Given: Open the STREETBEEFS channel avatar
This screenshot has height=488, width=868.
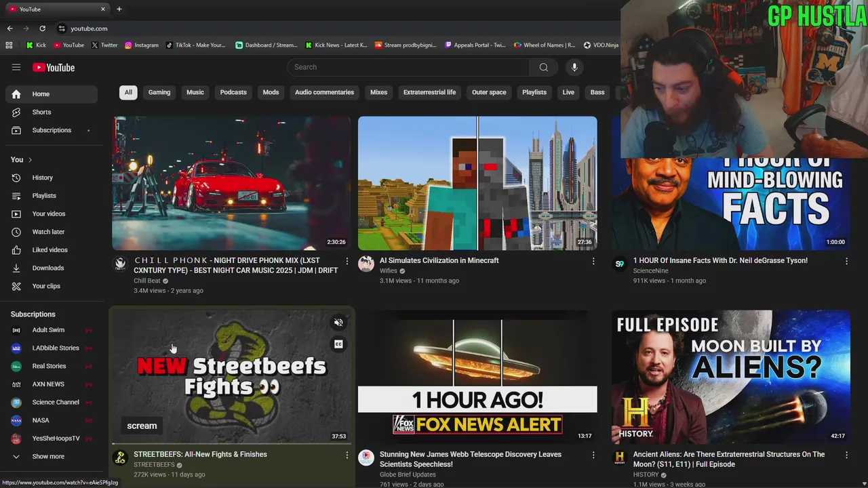Looking at the screenshot, I should 120,457.
